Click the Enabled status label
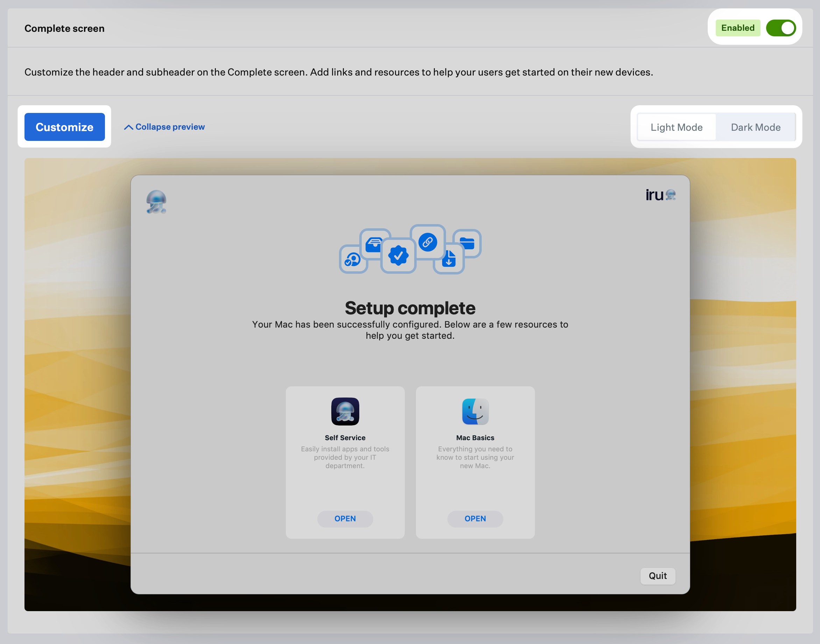Viewport: 820px width, 644px height. point(737,28)
